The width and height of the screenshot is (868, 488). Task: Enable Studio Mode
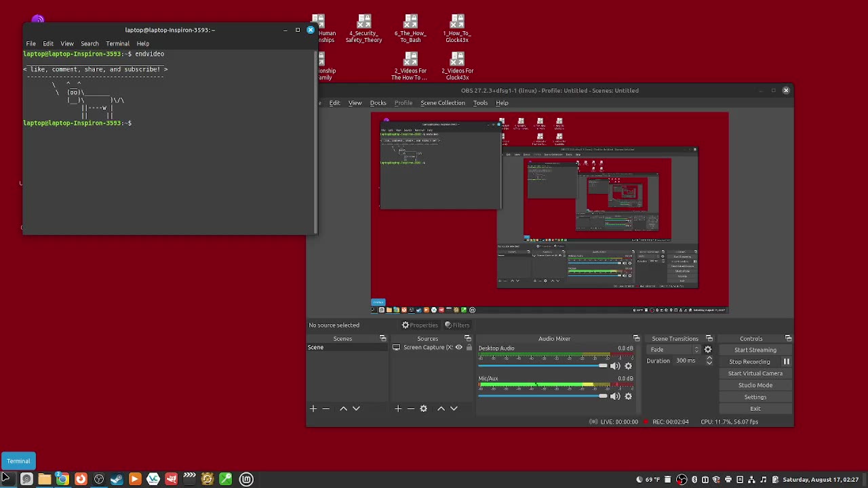(755, 385)
